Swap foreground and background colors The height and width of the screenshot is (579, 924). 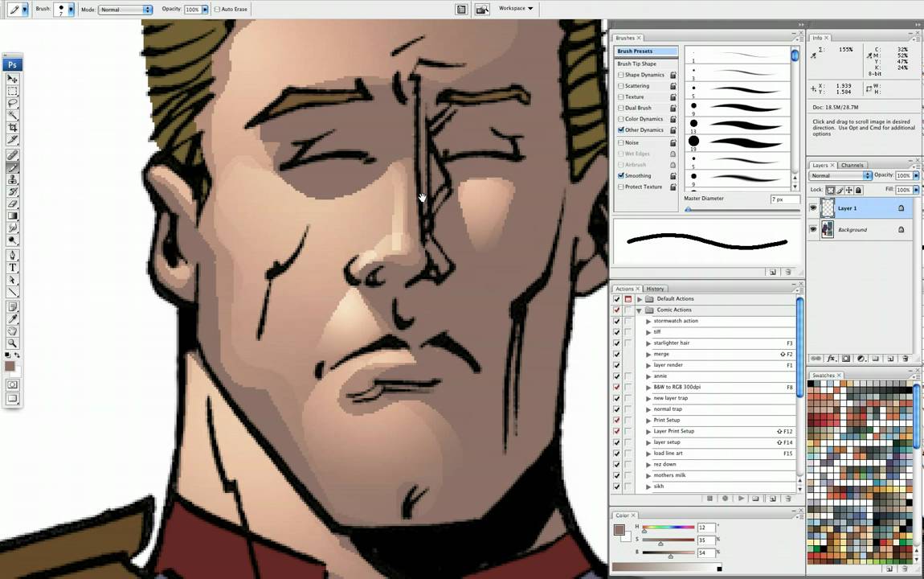coord(17,355)
